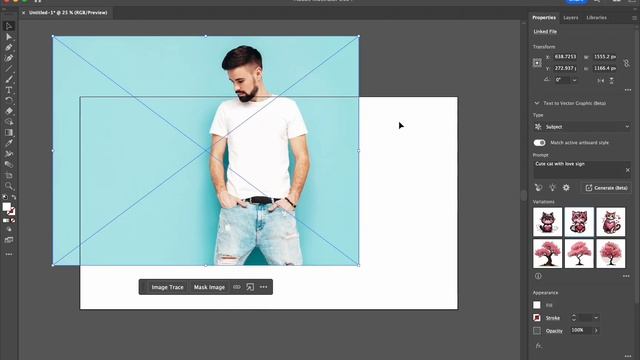Open the rotation angle dropdown

[575, 80]
